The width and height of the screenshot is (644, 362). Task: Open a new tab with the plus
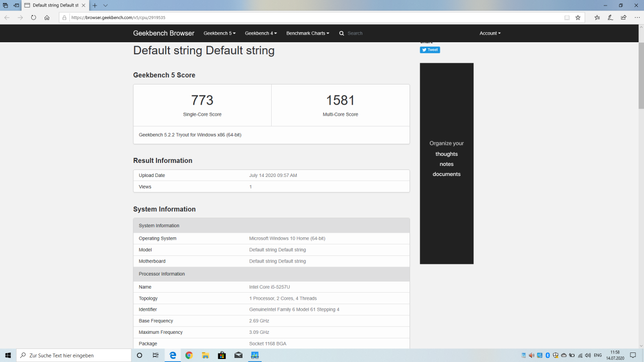(95, 5)
